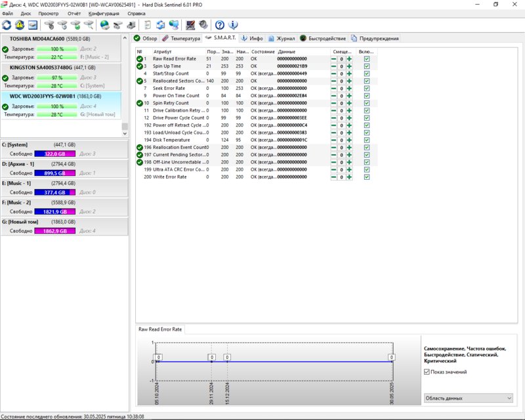Toggle the Disk Temperature attribute checkbox
Image resolution: width=525 pixels, height=420 pixels.
(367, 140)
